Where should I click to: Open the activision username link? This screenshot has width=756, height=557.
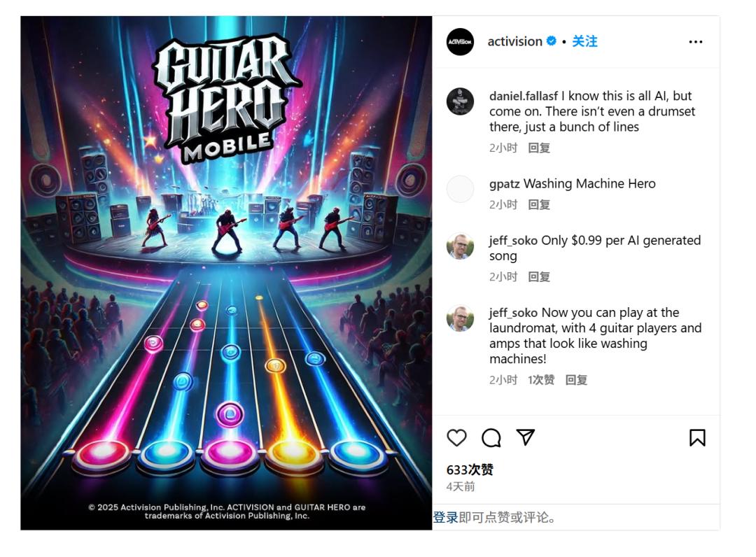tap(515, 41)
